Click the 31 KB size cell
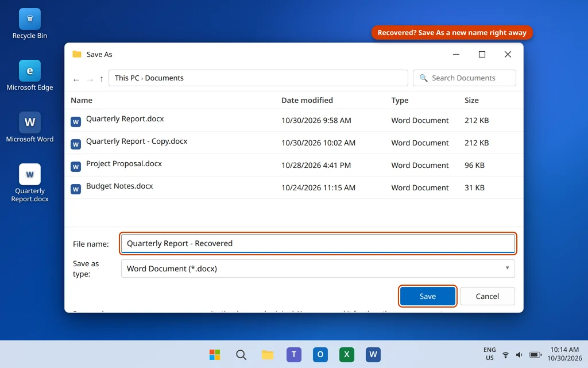 click(x=474, y=188)
